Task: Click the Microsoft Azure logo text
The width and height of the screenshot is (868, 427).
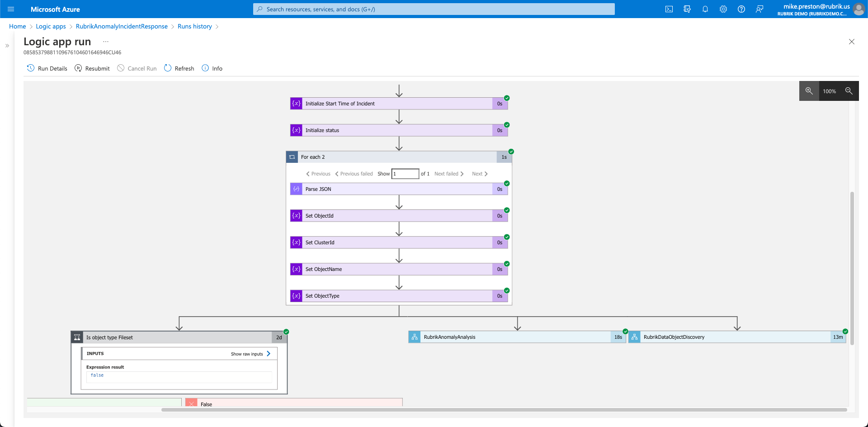Action: pyautogui.click(x=55, y=9)
